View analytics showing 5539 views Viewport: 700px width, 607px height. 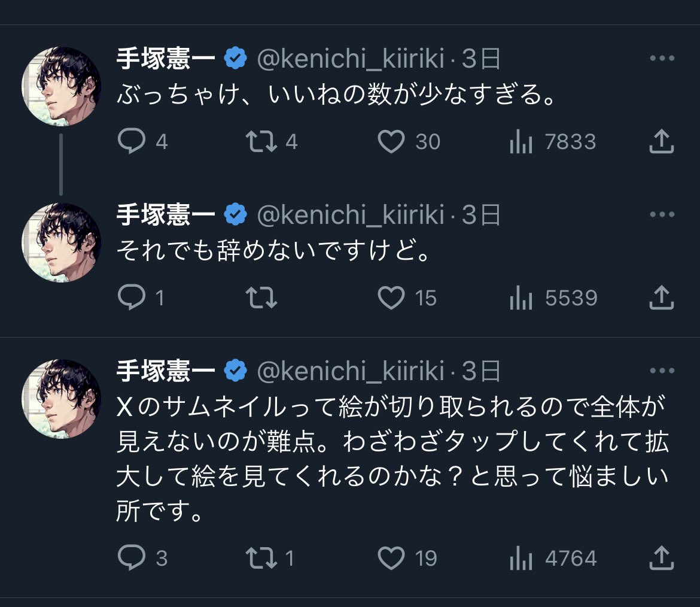point(521,298)
